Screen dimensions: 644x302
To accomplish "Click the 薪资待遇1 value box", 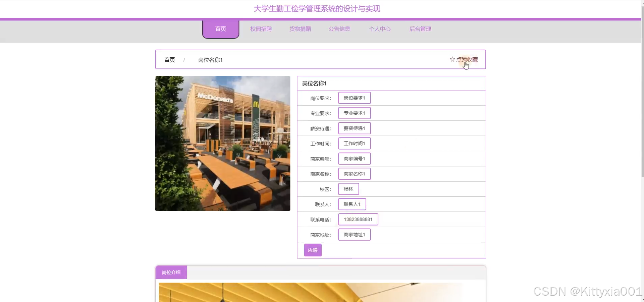I will [x=354, y=128].
